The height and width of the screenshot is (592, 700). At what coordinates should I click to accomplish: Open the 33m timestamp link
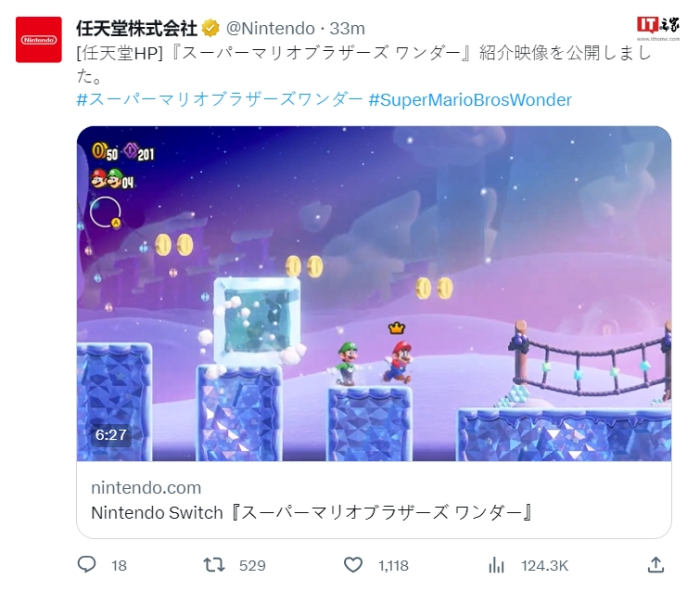click(x=348, y=29)
